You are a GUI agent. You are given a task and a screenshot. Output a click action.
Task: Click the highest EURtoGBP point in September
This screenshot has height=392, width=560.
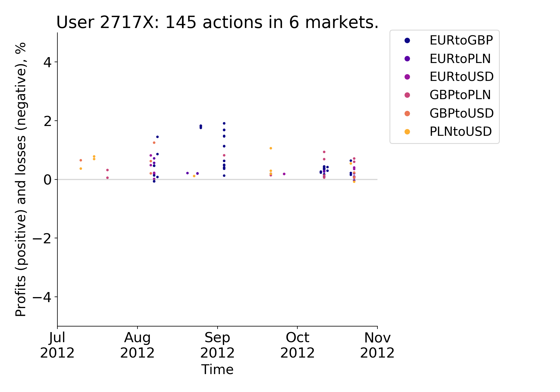coord(224,123)
